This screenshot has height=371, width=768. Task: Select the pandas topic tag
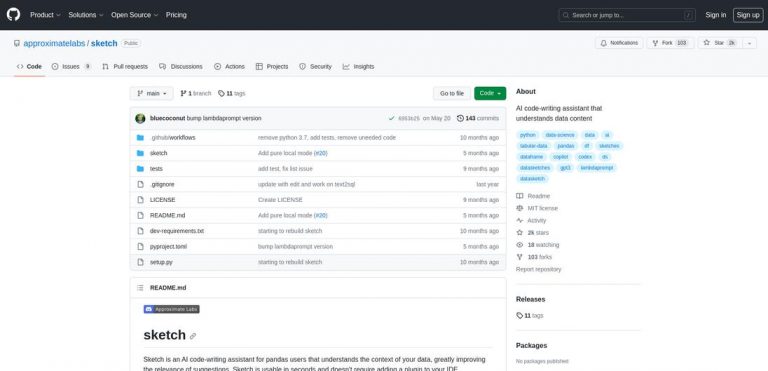[566, 146]
